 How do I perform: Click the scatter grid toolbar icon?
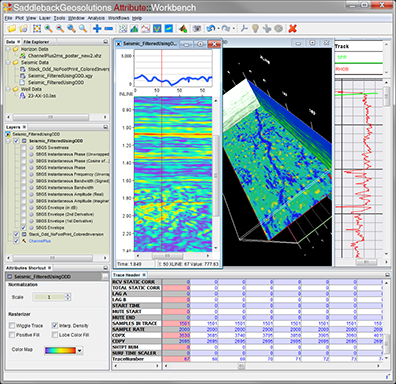click(123, 29)
